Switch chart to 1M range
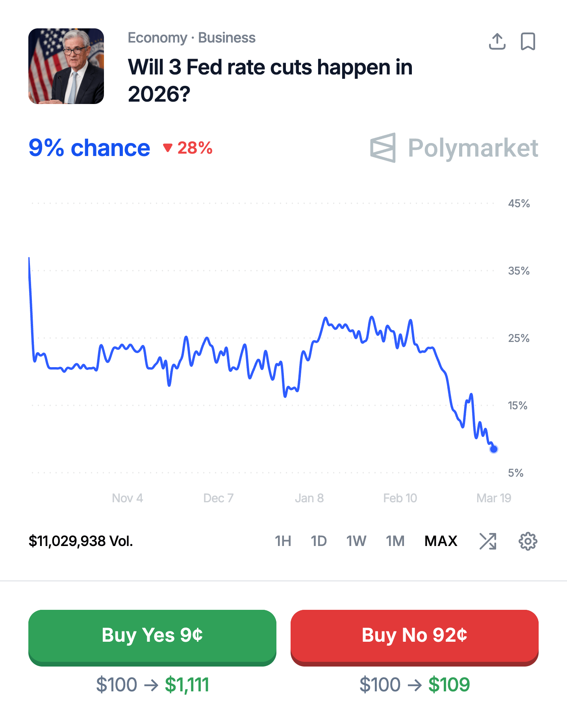 (x=395, y=541)
